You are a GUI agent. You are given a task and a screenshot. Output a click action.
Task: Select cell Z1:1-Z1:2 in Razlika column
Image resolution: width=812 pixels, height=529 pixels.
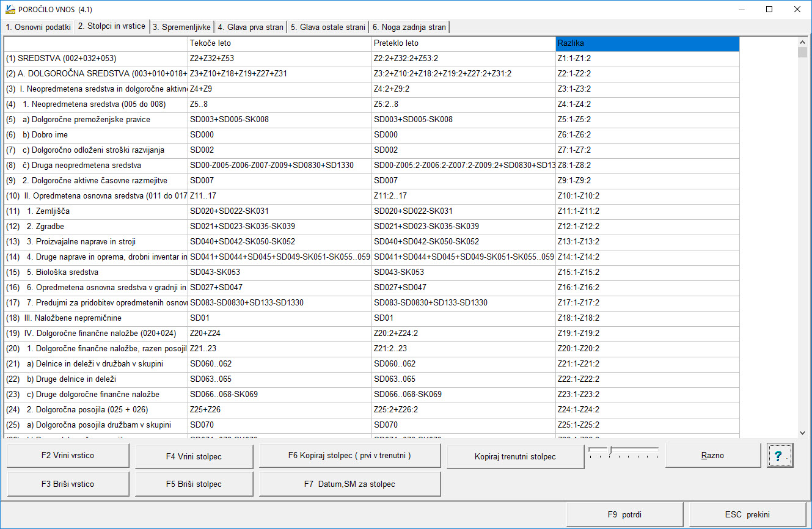(x=648, y=59)
